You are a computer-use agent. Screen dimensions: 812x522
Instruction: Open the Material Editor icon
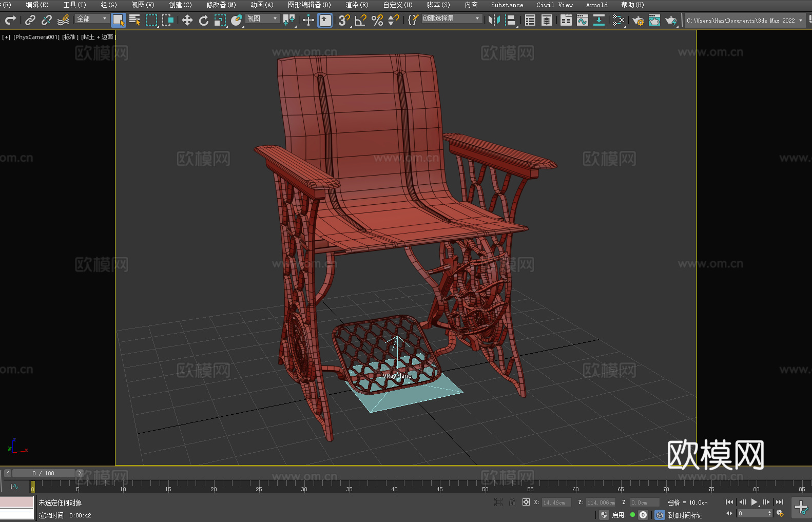click(x=618, y=21)
